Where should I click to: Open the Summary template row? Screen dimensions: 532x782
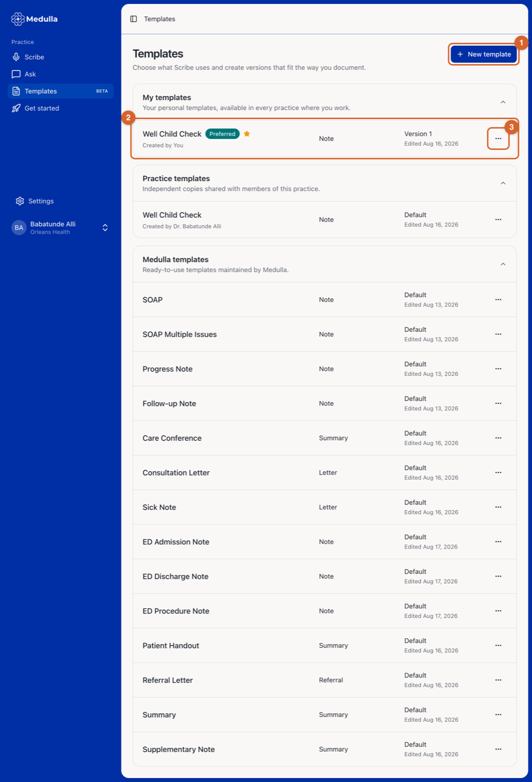click(x=324, y=716)
